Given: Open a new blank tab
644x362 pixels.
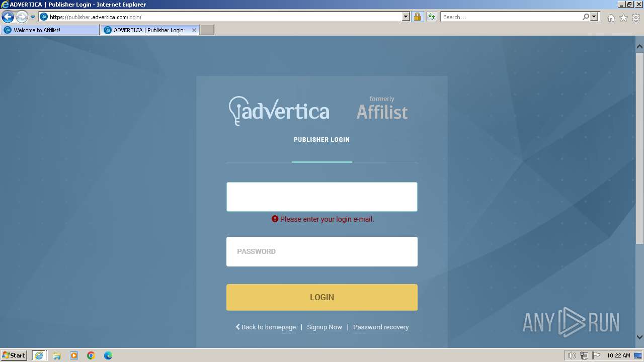Looking at the screenshot, I should tap(207, 30).
